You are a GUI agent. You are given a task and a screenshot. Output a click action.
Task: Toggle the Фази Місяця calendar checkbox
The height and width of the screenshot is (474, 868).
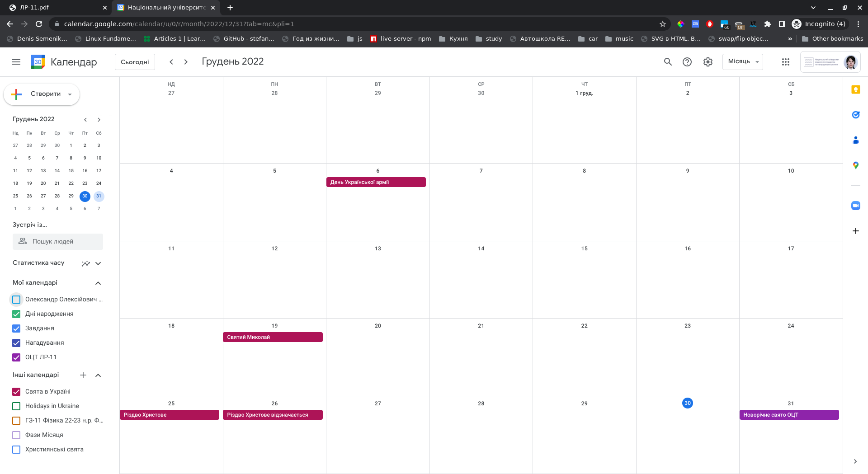click(x=16, y=435)
